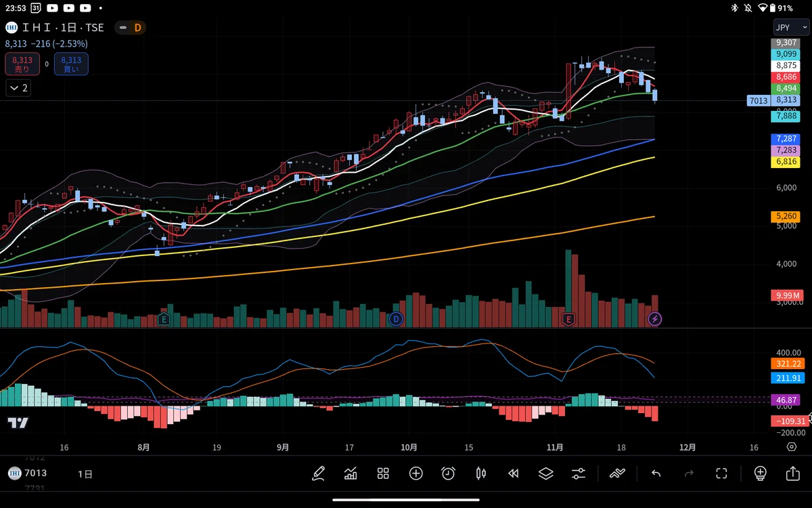Tap the teal 7,888 price label
The width and height of the screenshot is (812, 508).
coord(786,116)
